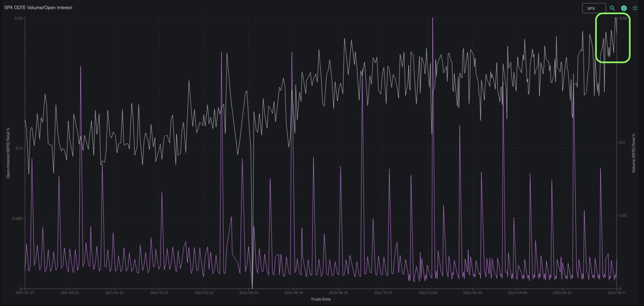Screen dimensions: 644x306
Task: Open the green info icon
Action: pyautogui.click(x=624, y=8)
